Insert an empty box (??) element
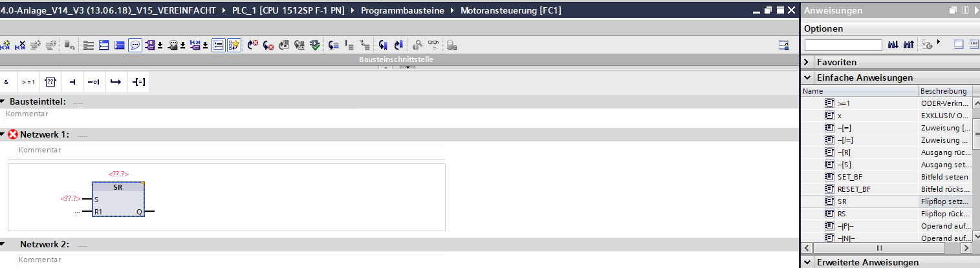 (50, 82)
